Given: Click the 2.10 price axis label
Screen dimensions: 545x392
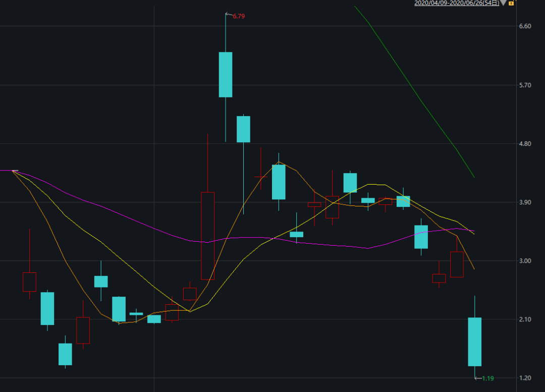Looking at the screenshot, I should 525,319.
